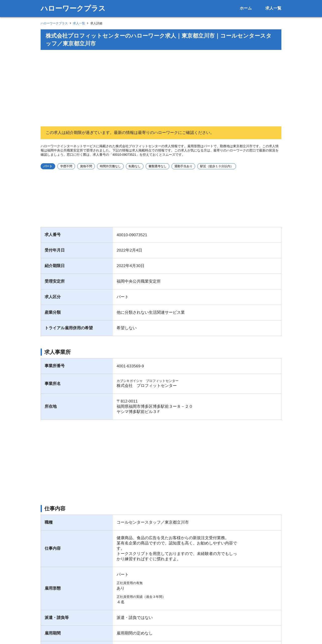Select the 転勤なし tag

pyautogui.click(x=135, y=166)
